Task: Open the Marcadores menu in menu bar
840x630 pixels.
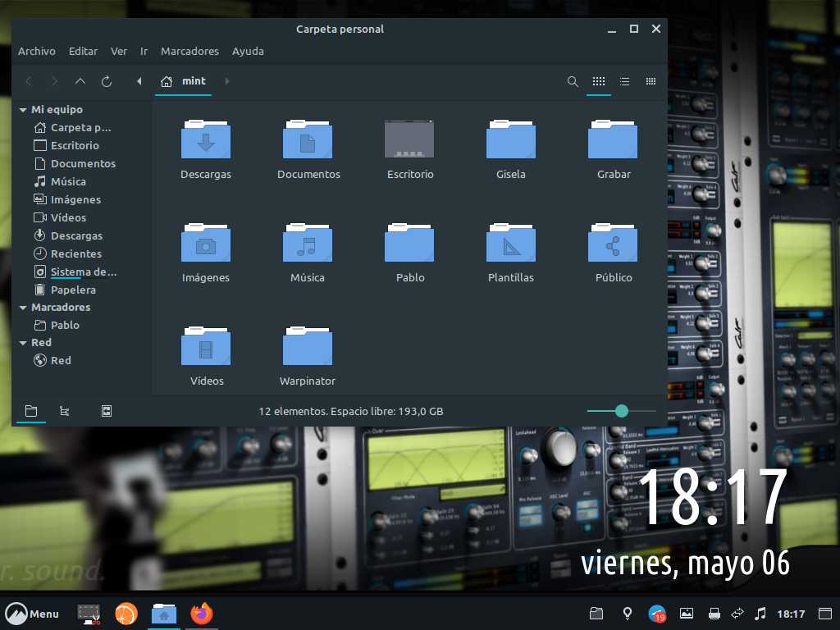Action: point(189,51)
